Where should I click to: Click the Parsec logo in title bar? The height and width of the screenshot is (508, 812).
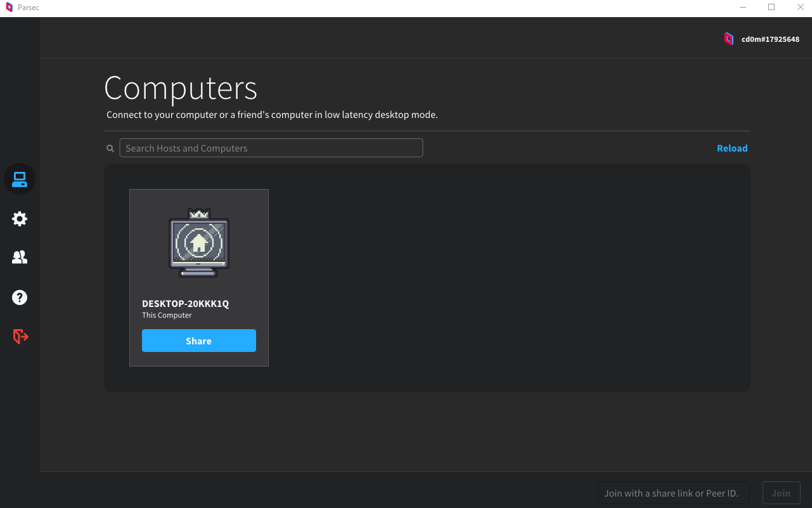pyautogui.click(x=9, y=8)
